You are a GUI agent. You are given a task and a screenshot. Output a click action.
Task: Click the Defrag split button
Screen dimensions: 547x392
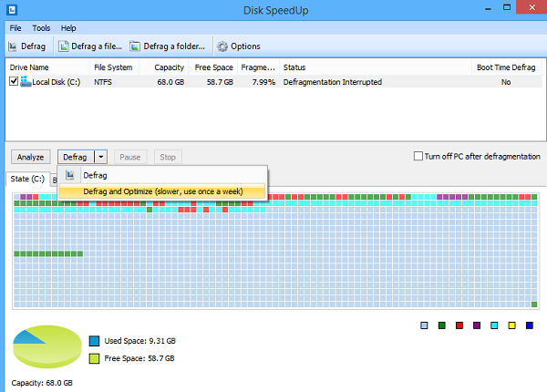point(76,157)
